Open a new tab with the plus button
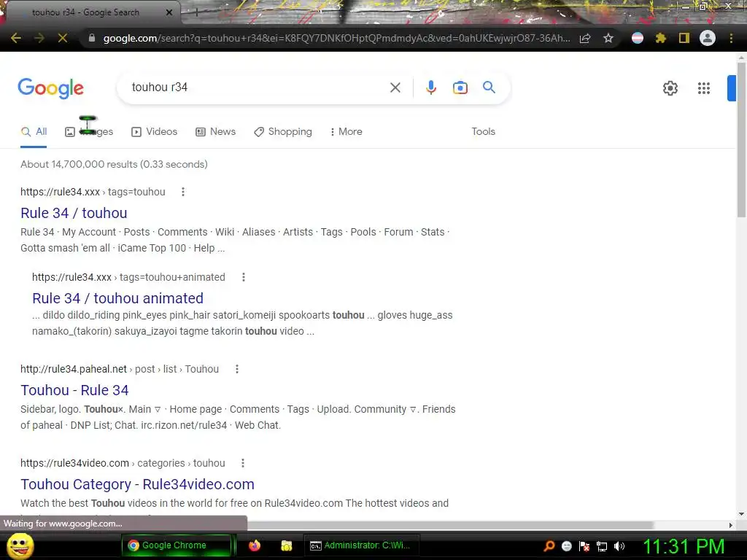The height and width of the screenshot is (560, 747). (x=196, y=12)
